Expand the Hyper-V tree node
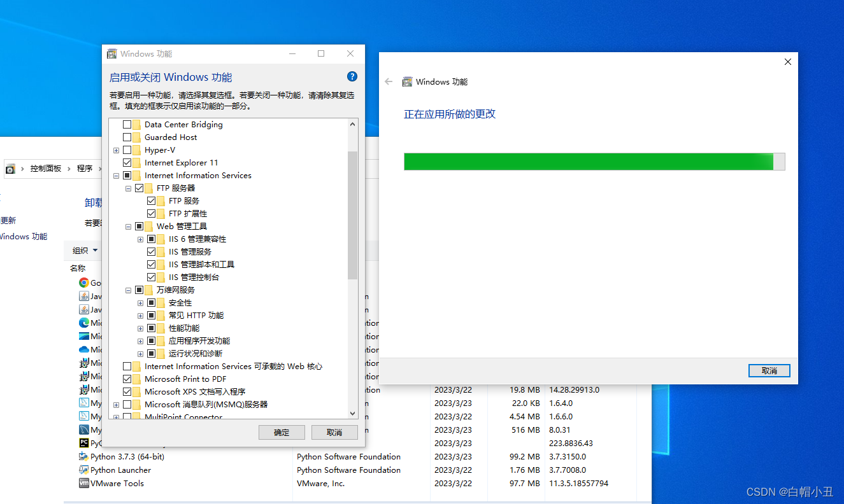 (x=116, y=150)
